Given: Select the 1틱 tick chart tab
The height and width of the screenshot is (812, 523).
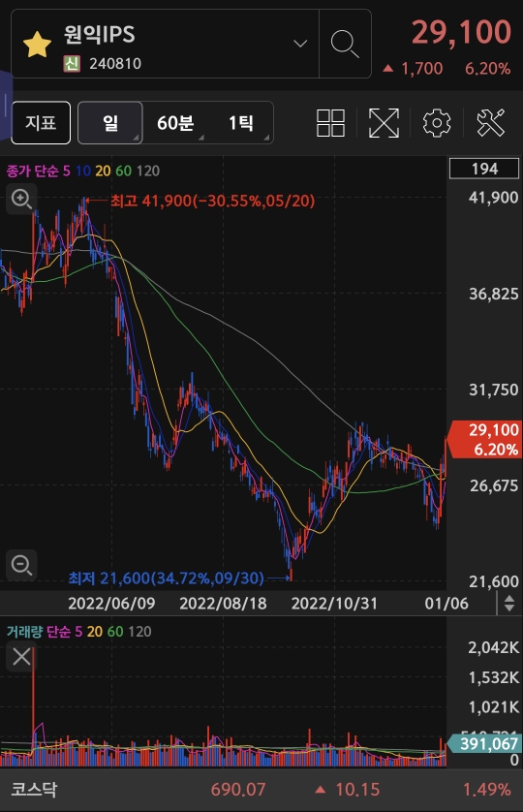Looking at the screenshot, I should [x=241, y=123].
